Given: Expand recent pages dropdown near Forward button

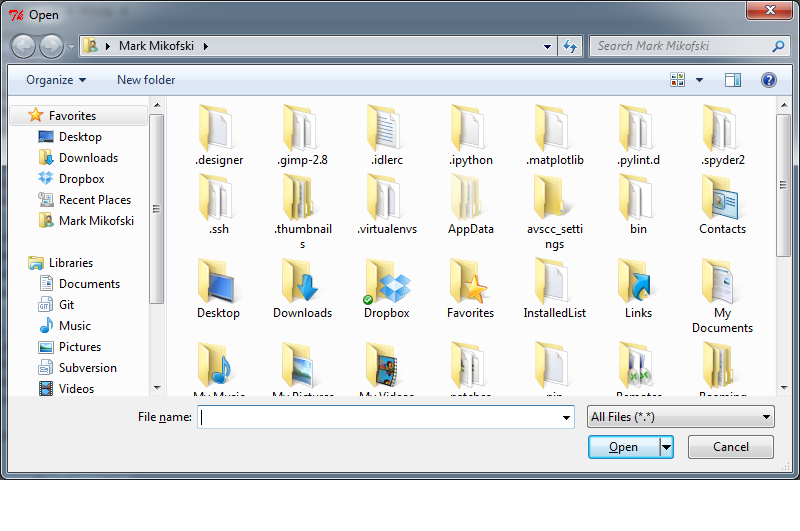Looking at the screenshot, I should 71,46.
